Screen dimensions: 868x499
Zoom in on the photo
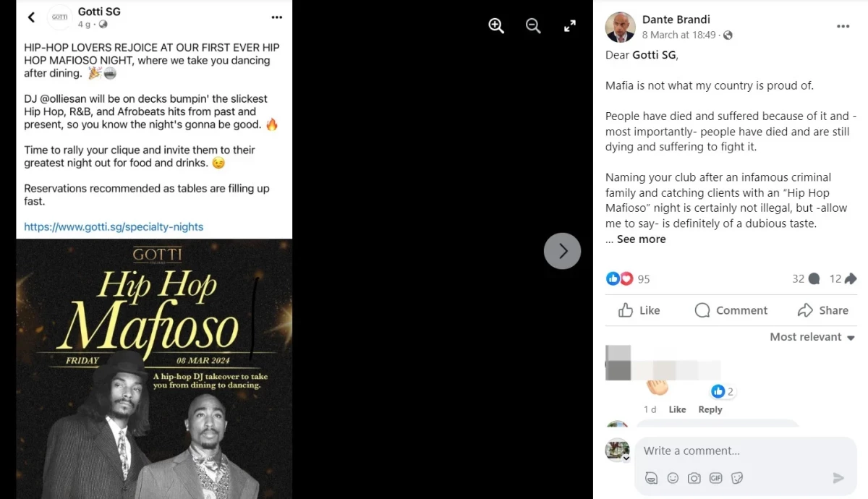click(x=496, y=25)
